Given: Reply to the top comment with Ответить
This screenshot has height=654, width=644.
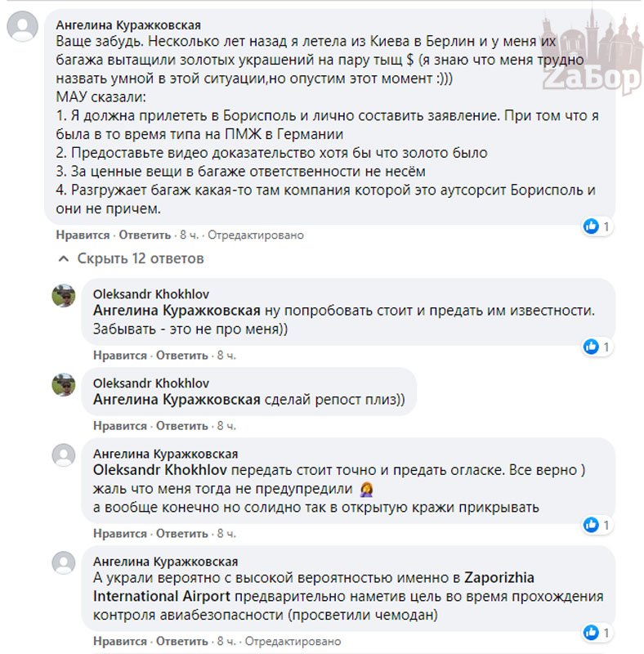Looking at the screenshot, I should 145,235.
